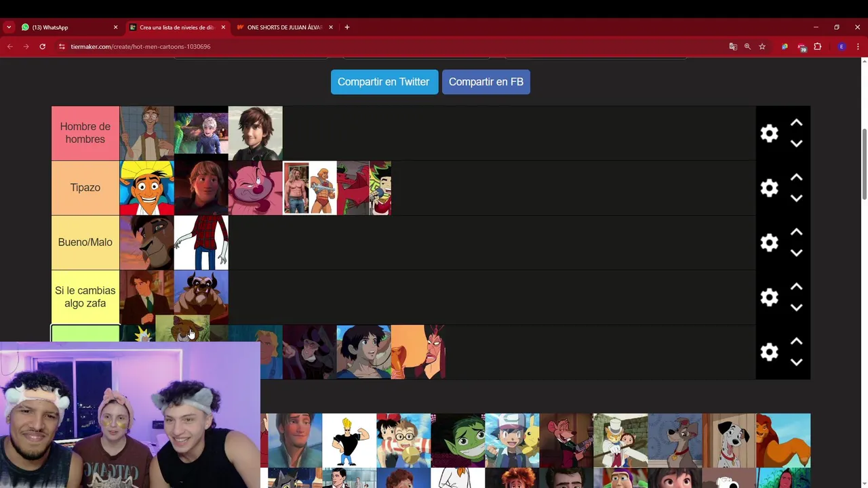Screen dimensions: 868x488
Task: Select the Si le cambias algo zafa label
Action: [85, 297]
